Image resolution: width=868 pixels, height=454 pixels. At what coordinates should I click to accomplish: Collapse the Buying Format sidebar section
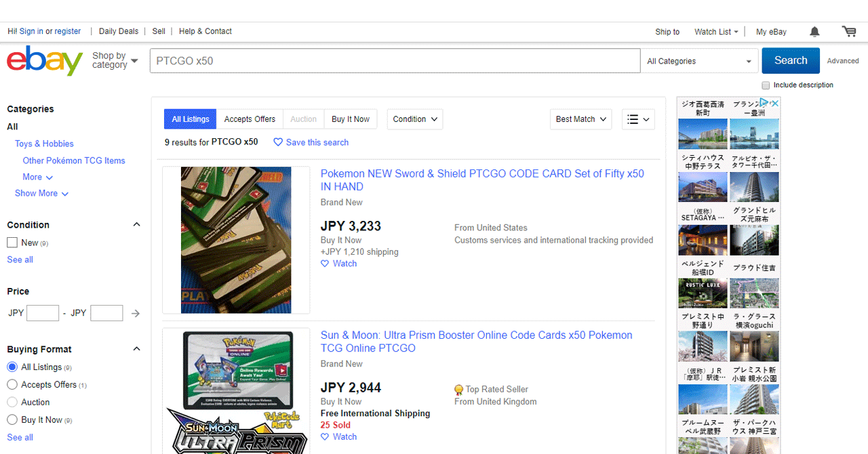coord(136,350)
